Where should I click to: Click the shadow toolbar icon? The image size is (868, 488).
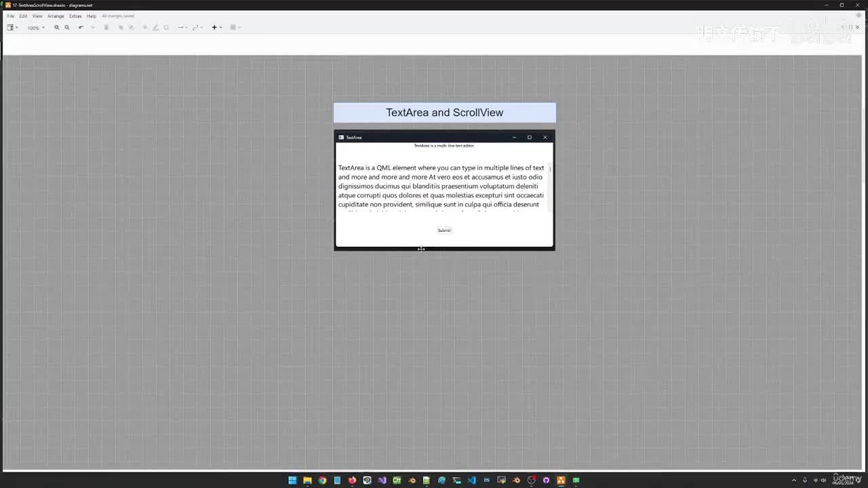point(166,28)
